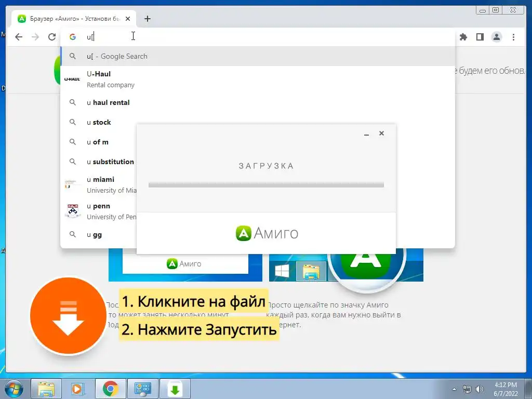
Task: Open the volume speaker tray icon
Action: click(480, 389)
